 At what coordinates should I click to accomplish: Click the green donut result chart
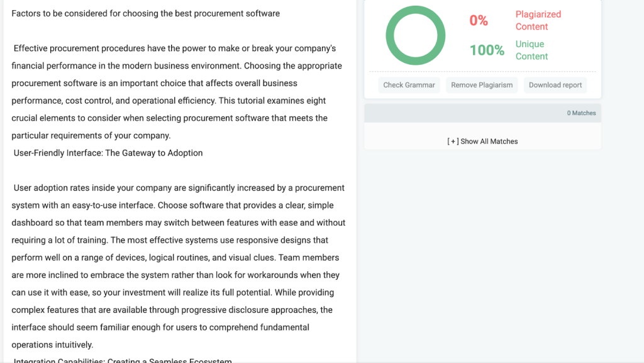416,35
